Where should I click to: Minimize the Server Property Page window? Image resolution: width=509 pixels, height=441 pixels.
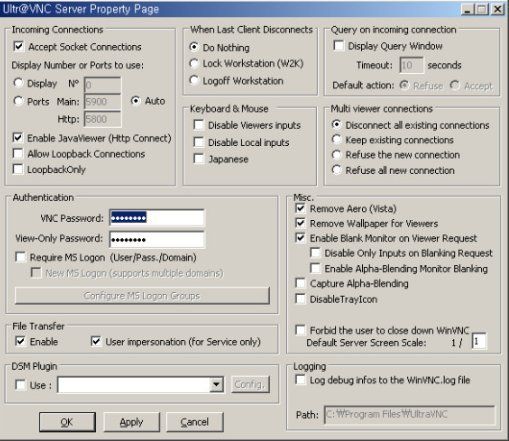467,9
